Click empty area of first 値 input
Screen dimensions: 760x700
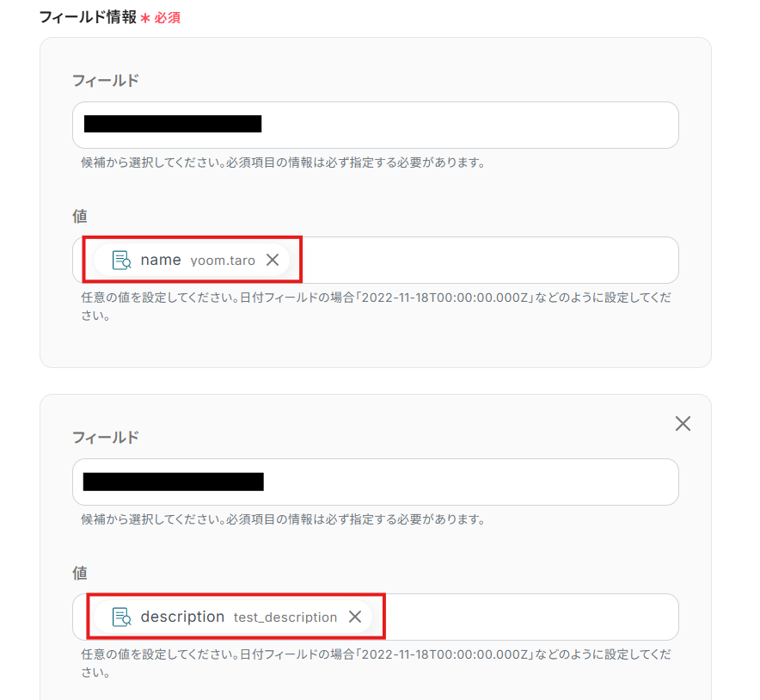(x=489, y=261)
